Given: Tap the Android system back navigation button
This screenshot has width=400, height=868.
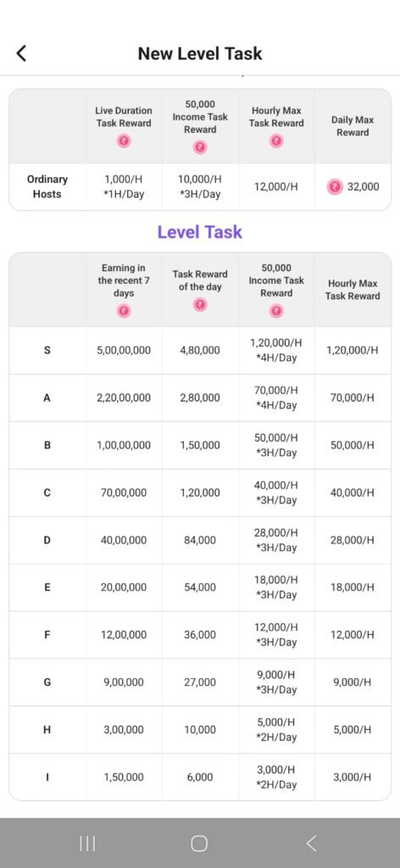Looking at the screenshot, I should pos(312,843).
